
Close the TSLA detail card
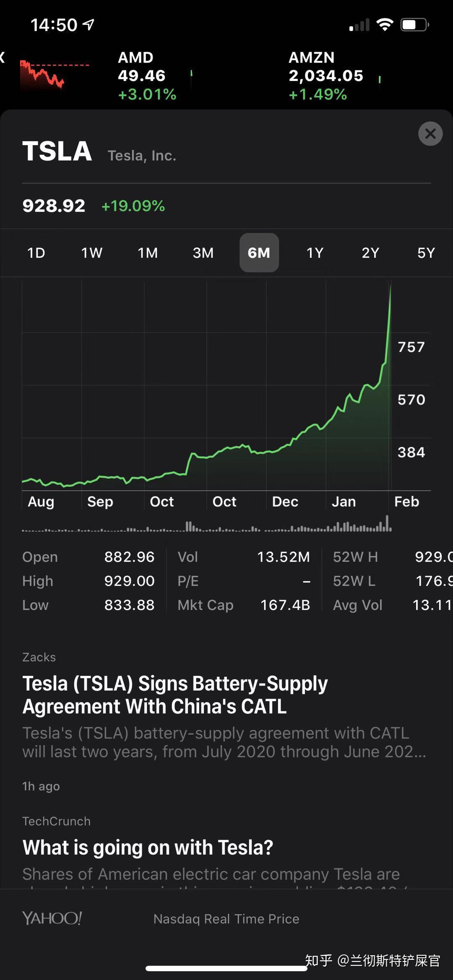point(430,134)
